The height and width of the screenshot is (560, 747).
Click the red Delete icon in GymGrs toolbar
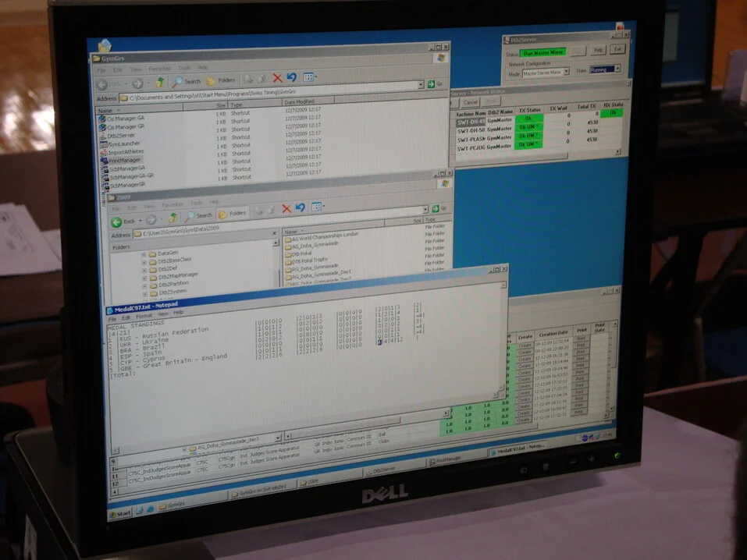pyautogui.click(x=276, y=78)
